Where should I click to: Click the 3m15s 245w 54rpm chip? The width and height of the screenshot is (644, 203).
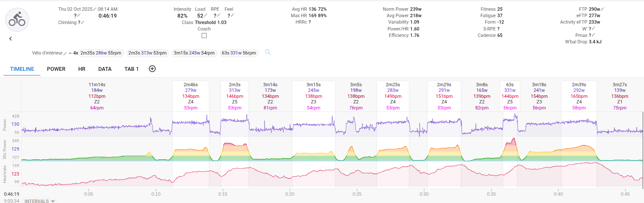(194, 53)
